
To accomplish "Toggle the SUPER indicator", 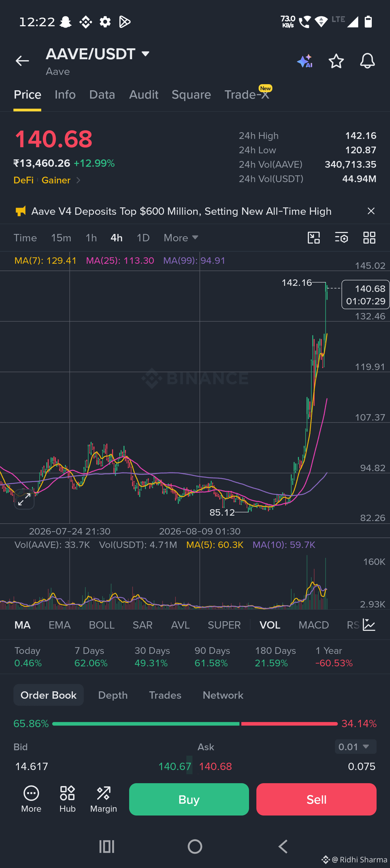I will [x=224, y=625].
